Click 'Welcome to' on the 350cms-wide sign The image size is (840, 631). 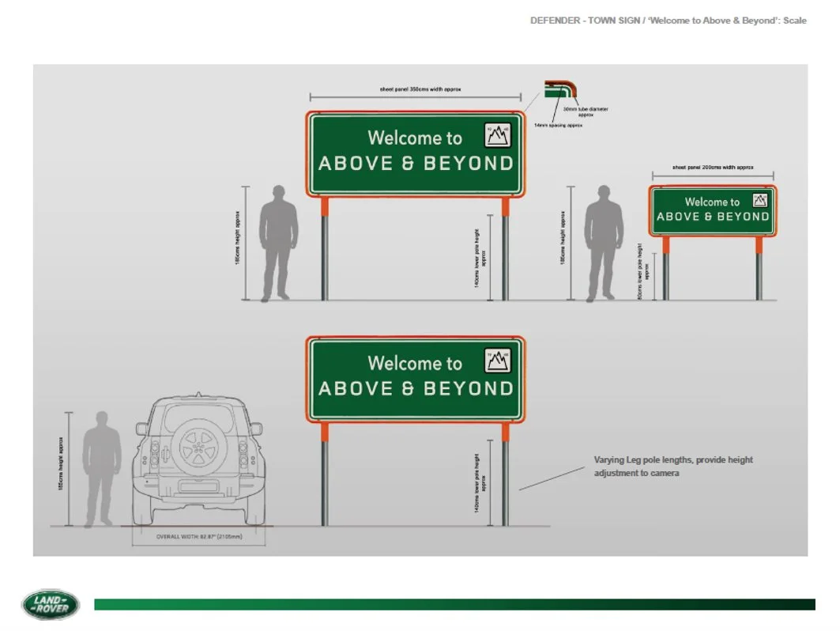tap(415, 138)
